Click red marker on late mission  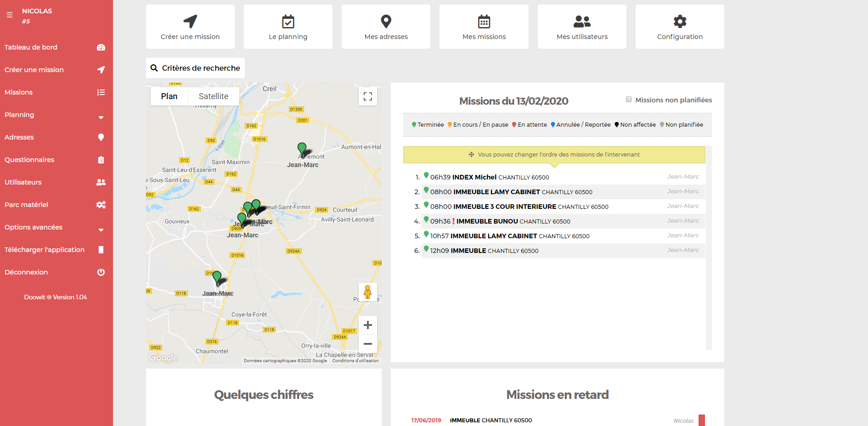701,420
